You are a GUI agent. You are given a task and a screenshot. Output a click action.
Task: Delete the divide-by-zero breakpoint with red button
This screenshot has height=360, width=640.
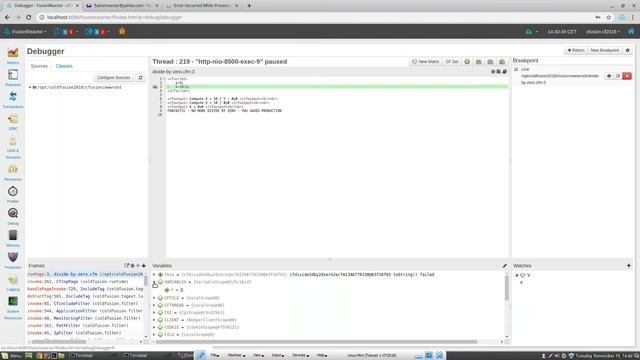point(627,76)
